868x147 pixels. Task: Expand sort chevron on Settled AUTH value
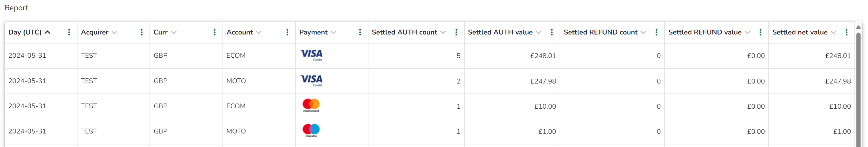(539, 32)
